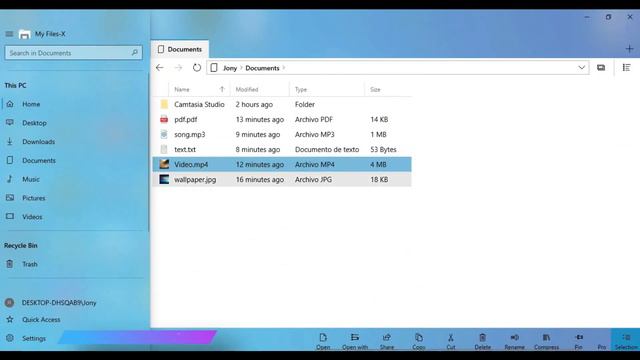640x360 pixels.
Task: Click the 14 KB size cell
Action: [x=379, y=120]
